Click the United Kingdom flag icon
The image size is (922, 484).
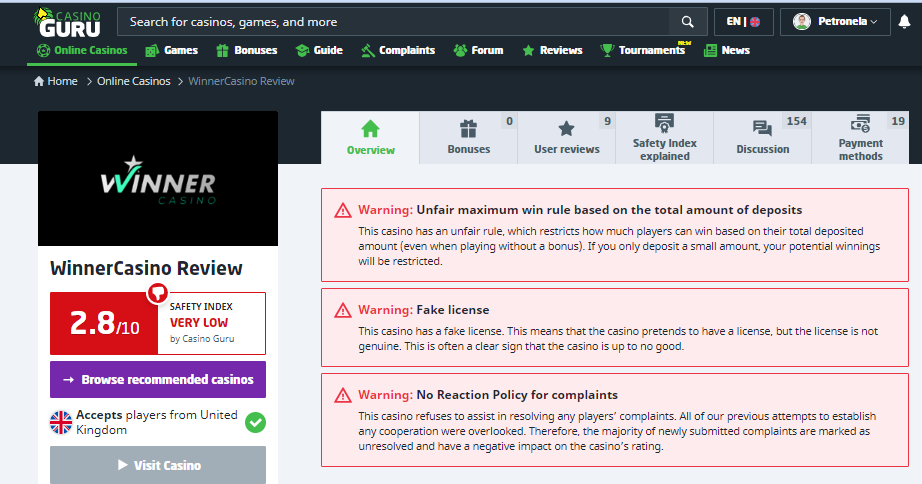tap(61, 422)
